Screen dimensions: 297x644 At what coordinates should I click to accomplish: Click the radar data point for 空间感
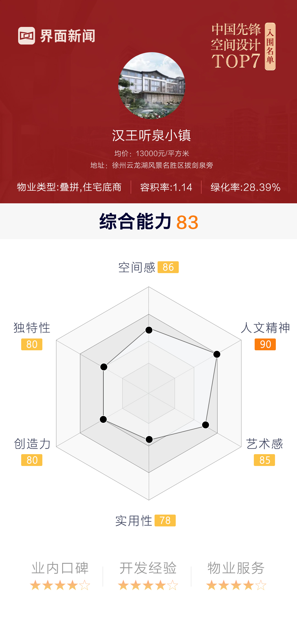(149, 330)
